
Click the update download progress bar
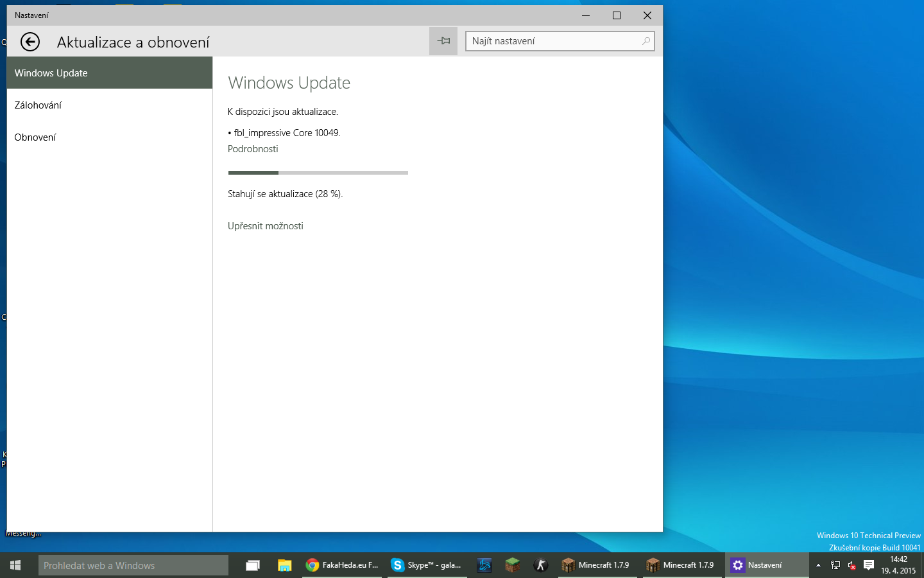[318, 173]
